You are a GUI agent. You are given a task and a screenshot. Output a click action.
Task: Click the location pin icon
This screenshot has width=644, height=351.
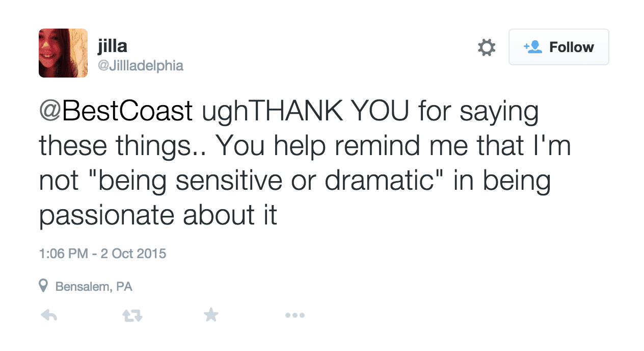pyautogui.click(x=44, y=286)
